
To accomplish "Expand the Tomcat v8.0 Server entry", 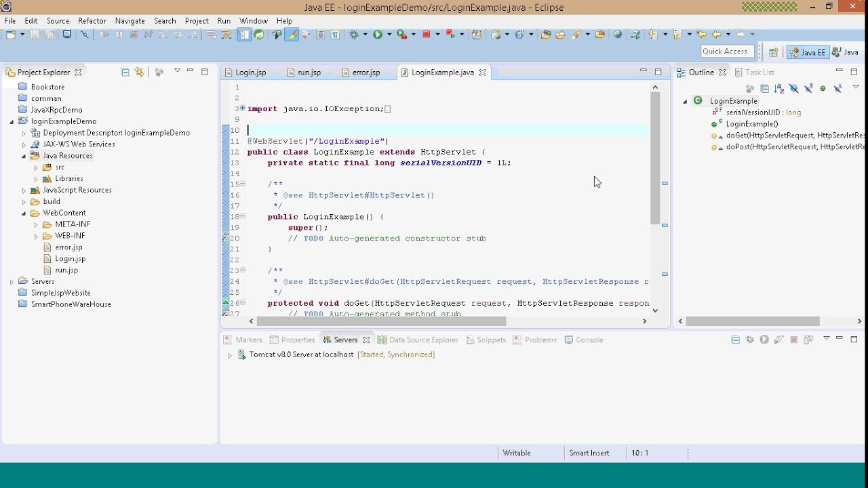I will (x=230, y=355).
